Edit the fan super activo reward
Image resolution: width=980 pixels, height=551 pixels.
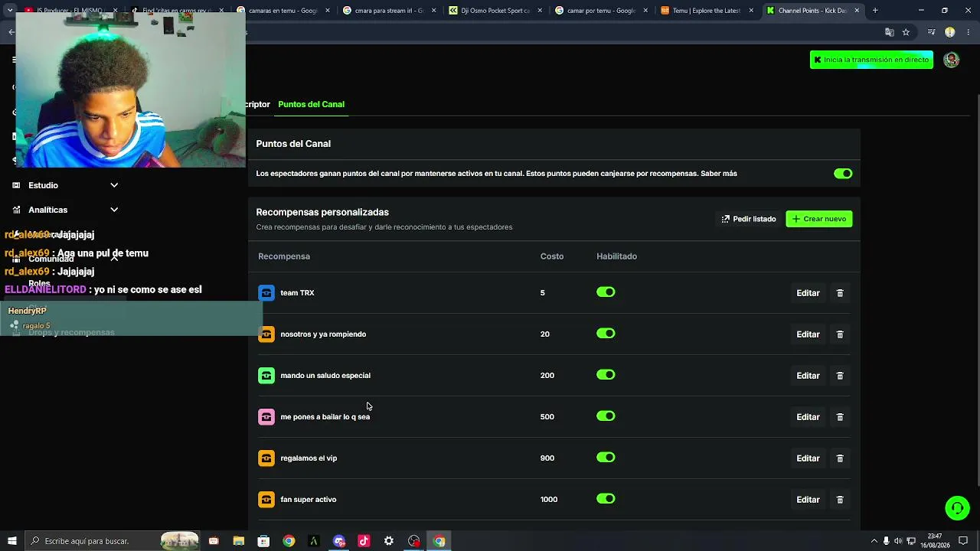(808, 500)
